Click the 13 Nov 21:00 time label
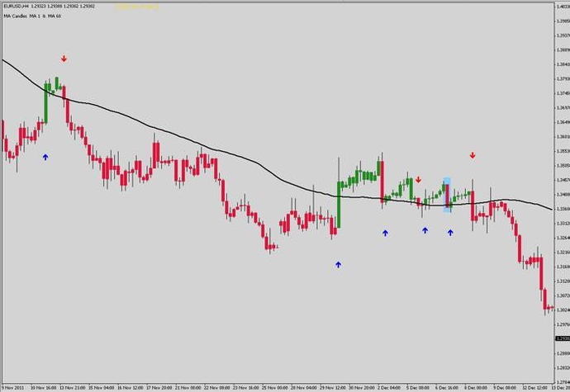 pyautogui.click(x=73, y=387)
